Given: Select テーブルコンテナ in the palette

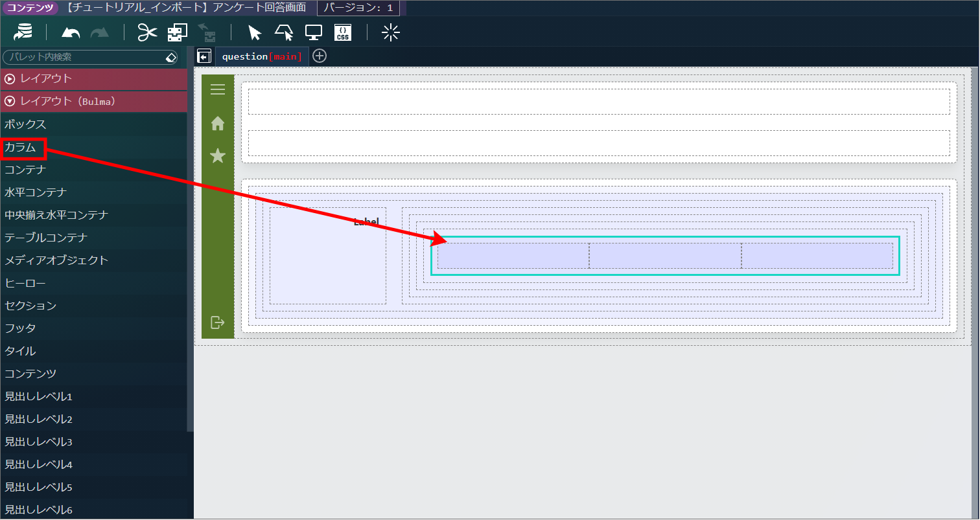Looking at the screenshot, I should [93, 238].
